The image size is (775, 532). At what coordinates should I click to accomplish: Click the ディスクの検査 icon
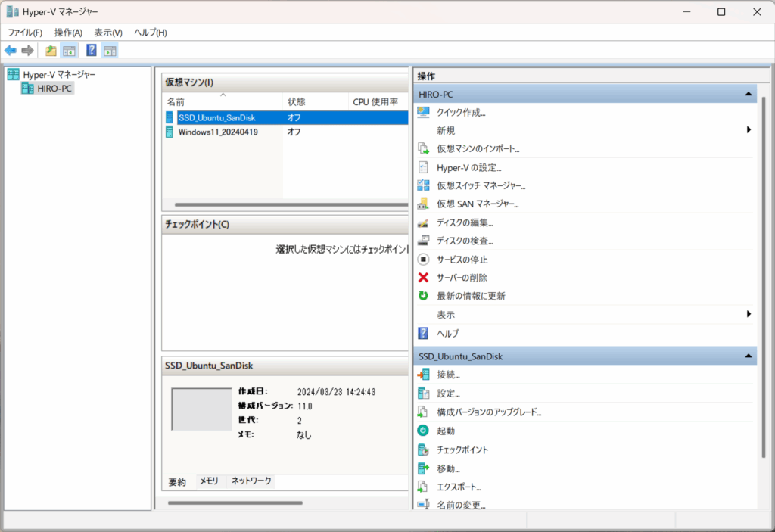click(424, 241)
